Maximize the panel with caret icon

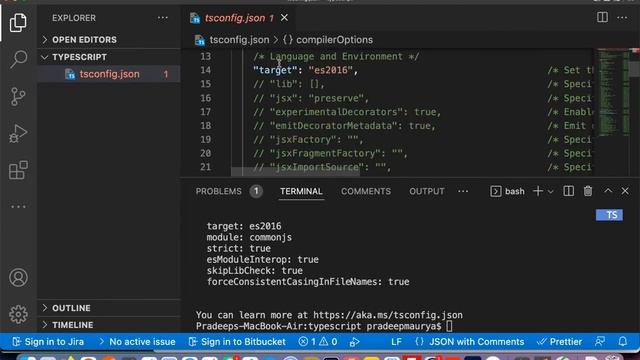point(608,191)
